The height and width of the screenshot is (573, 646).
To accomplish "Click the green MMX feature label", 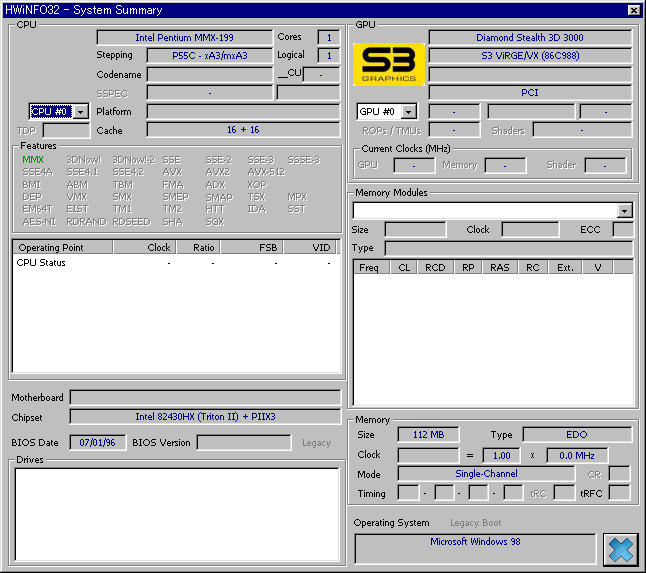I will 33,160.
